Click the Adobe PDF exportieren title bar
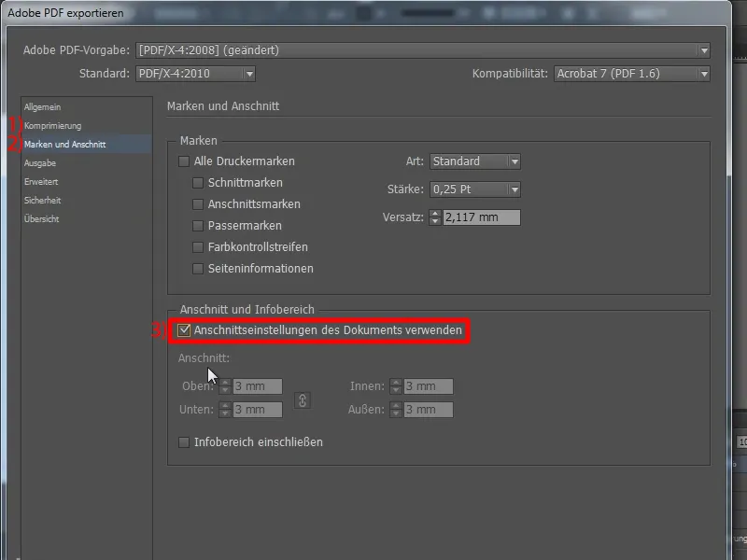 366,13
